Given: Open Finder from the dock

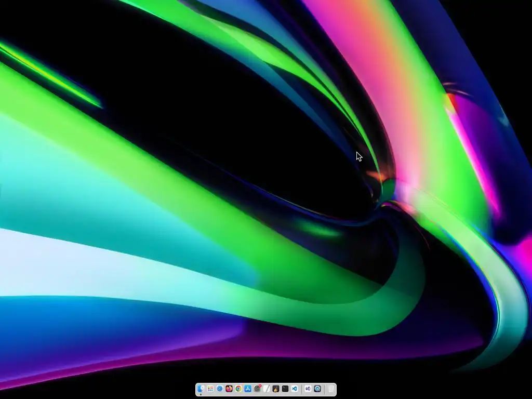Looking at the screenshot, I should pos(201,389).
